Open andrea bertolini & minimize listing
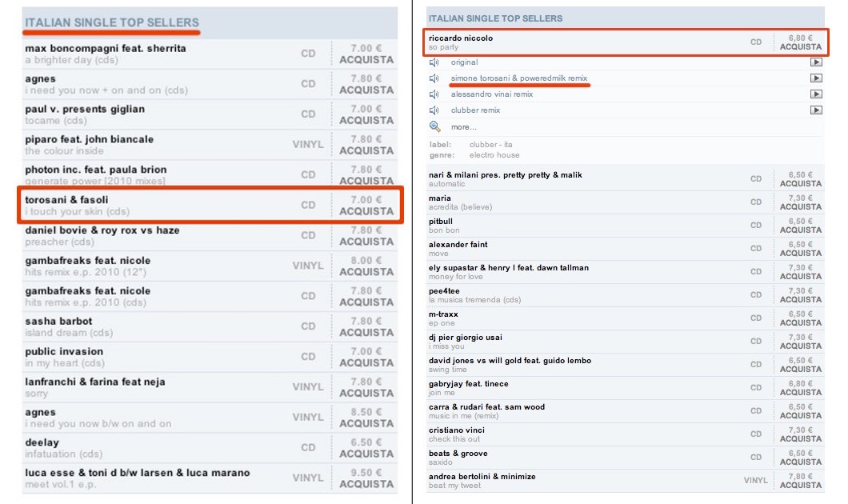848x504 pixels. 482,477
